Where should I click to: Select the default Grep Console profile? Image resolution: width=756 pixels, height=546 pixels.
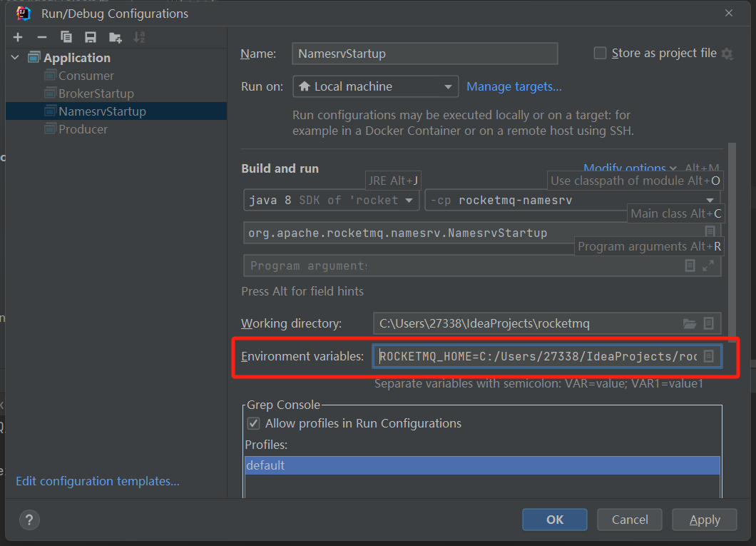point(482,465)
